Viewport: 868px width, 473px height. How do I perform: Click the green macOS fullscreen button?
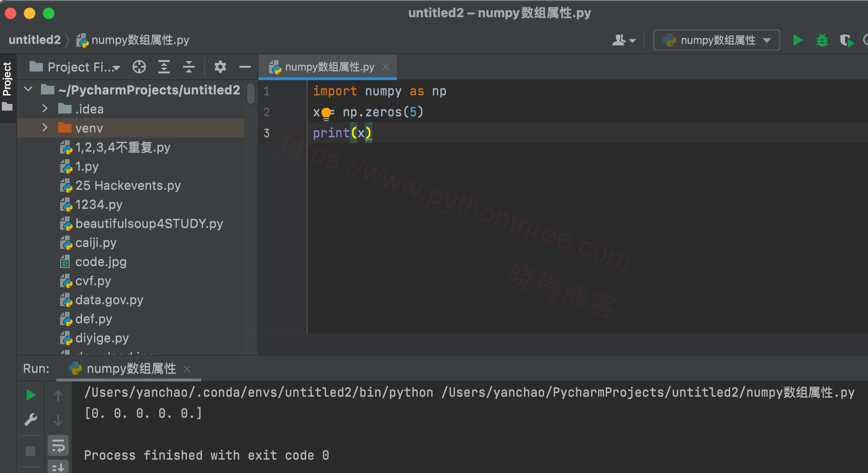(x=49, y=13)
